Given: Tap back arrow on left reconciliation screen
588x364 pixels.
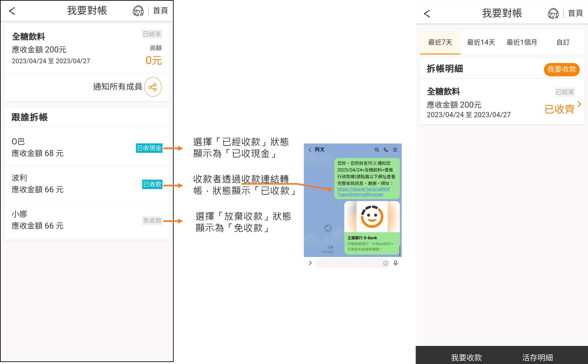Looking at the screenshot, I should [x=12, y=11].
